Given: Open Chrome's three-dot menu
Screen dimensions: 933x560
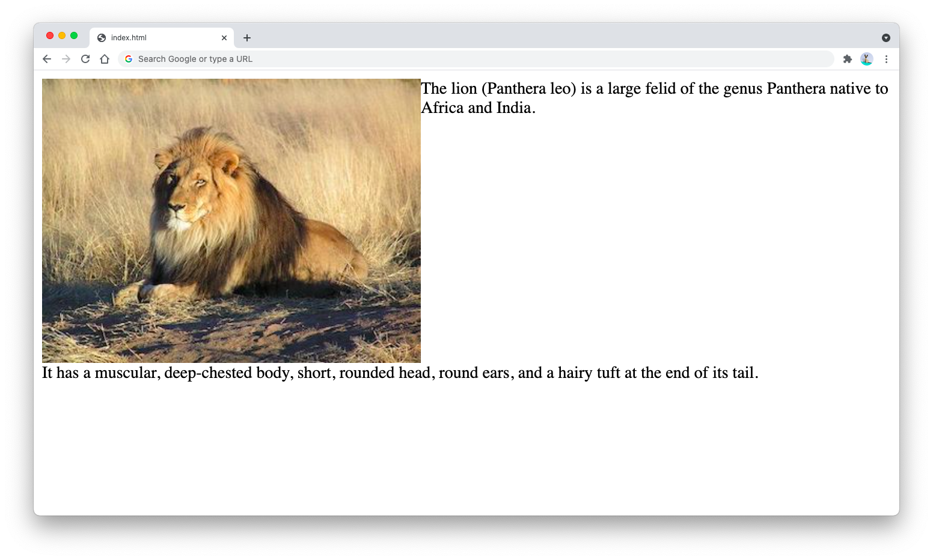Looking at the screenshot, I should (886, 59).
